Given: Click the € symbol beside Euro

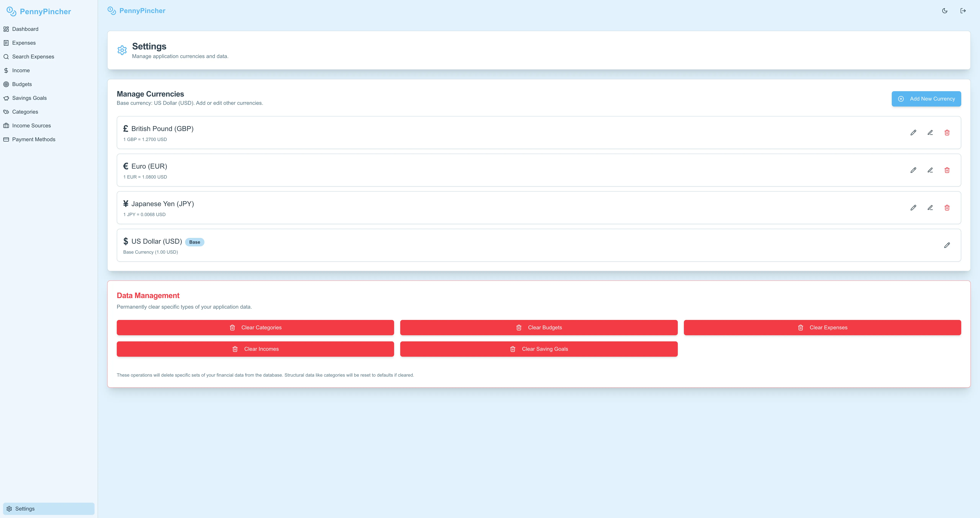Looking at the screenshot, I should 126,166.
